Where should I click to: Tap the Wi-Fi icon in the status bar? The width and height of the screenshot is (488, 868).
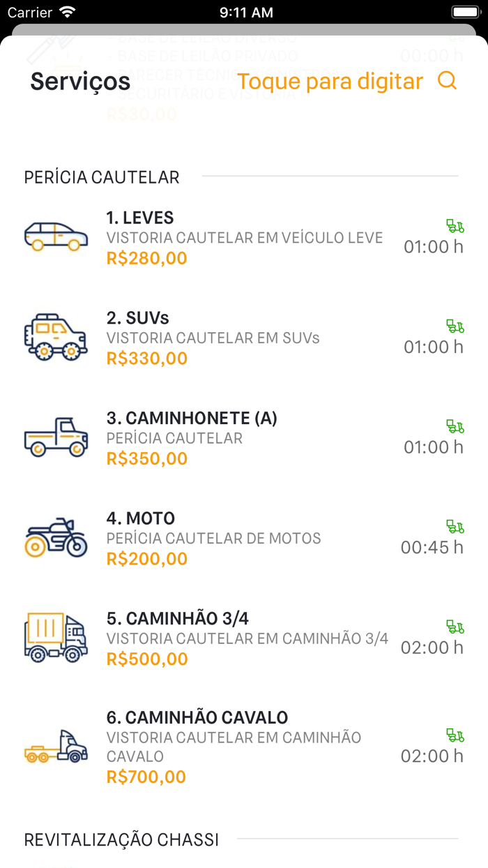66,12
